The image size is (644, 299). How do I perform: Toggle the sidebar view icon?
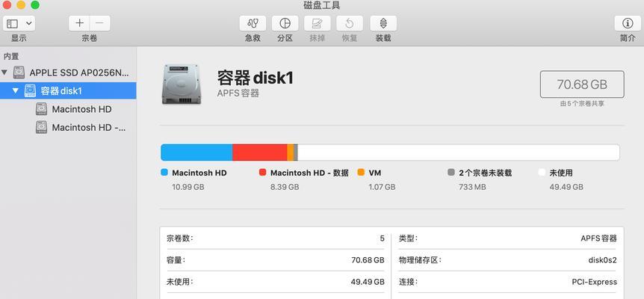pyautogui.click(x=12, y=23)
